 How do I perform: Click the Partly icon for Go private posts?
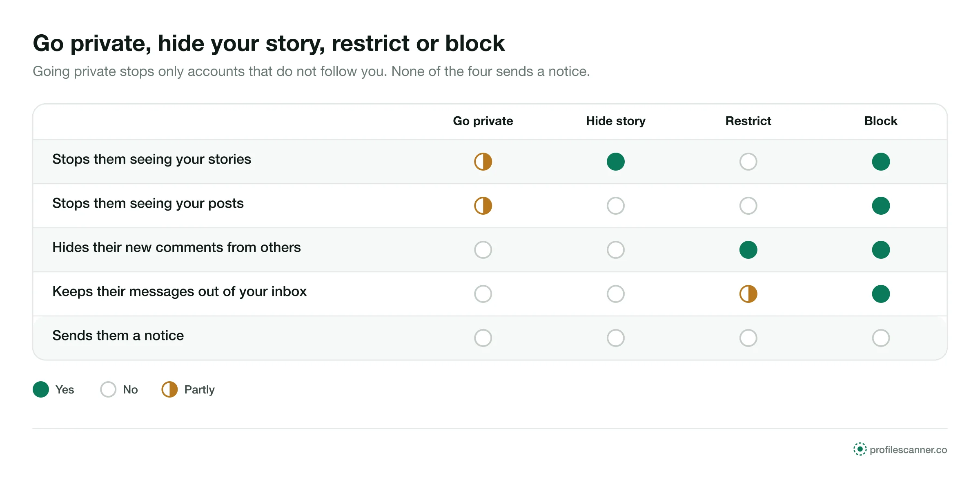click(483, 206)
